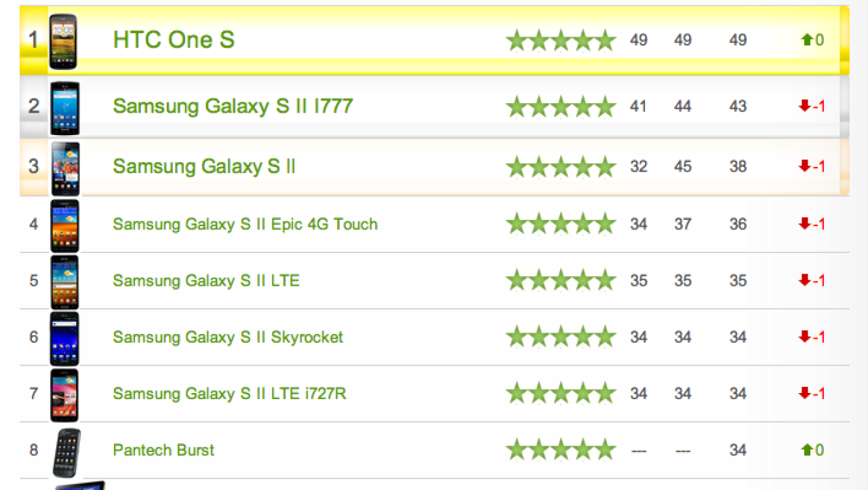Click red down arrow for Galaxy S II LTE
868x490 pixels.
tap(805, 280)
